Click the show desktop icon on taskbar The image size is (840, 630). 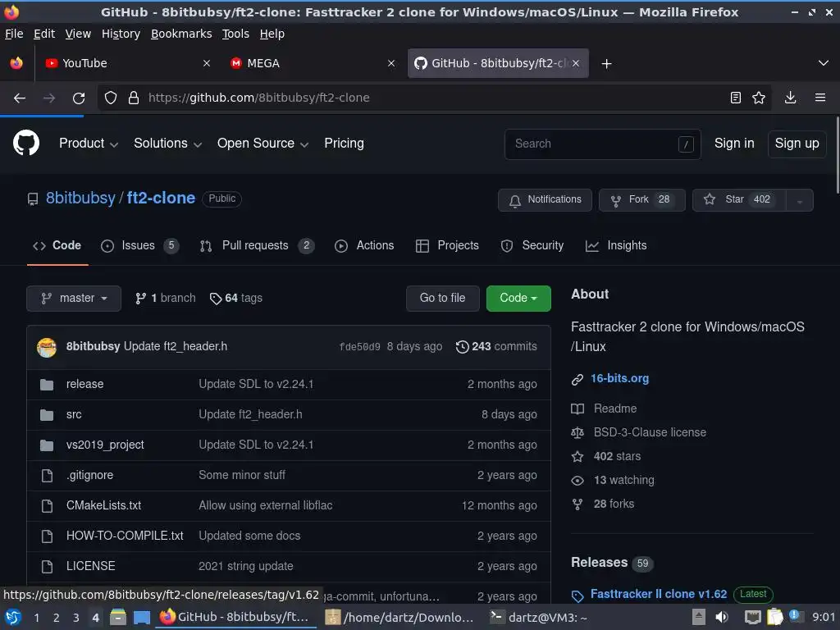click(x=141, y=618)
